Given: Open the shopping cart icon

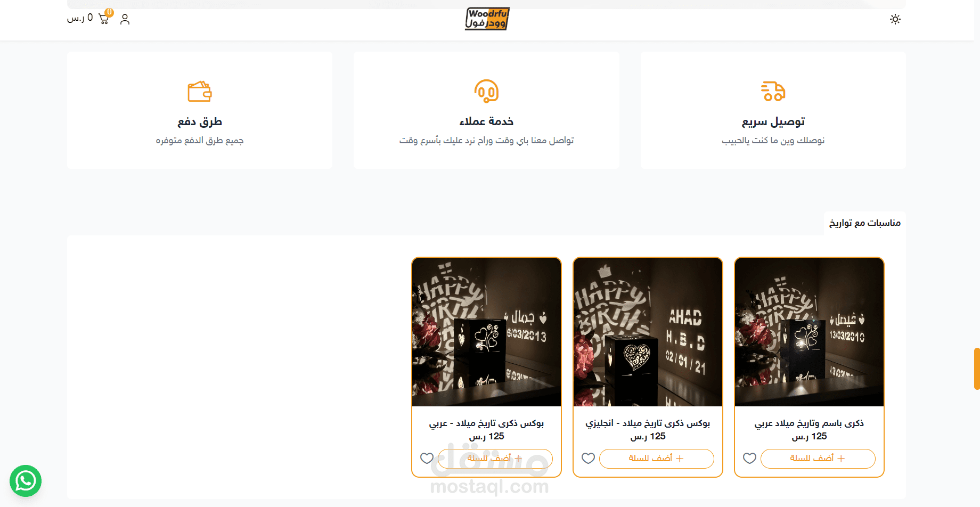Looking at the screenshot, I should pyautogui.click(x=104, y=19).
